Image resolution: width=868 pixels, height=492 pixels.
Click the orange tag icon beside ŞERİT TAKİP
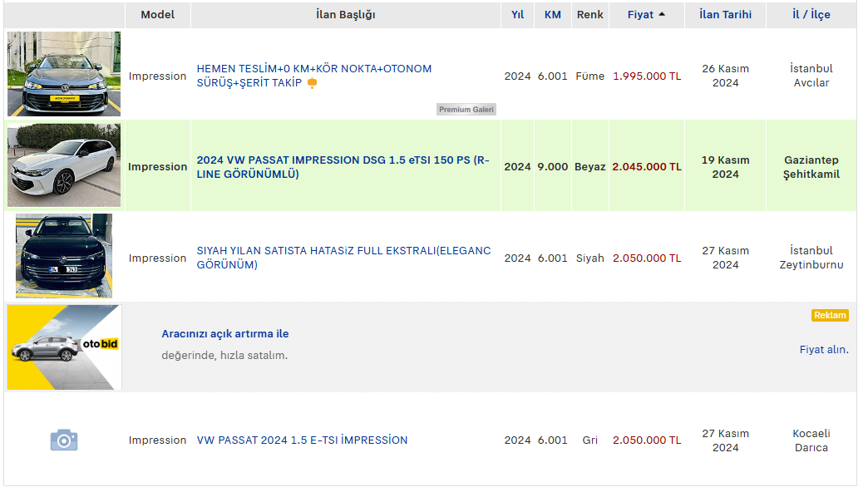(313, 83)
